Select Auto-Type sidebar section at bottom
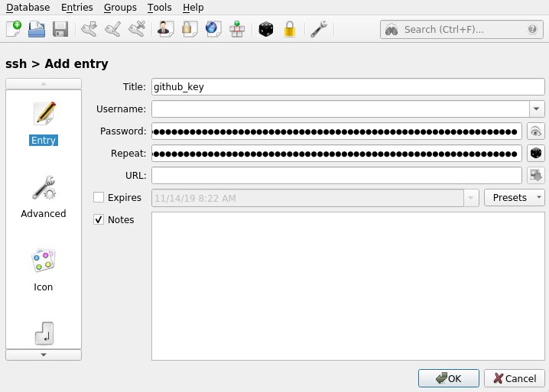The image size is (549, 392). [x=44, y=333]
